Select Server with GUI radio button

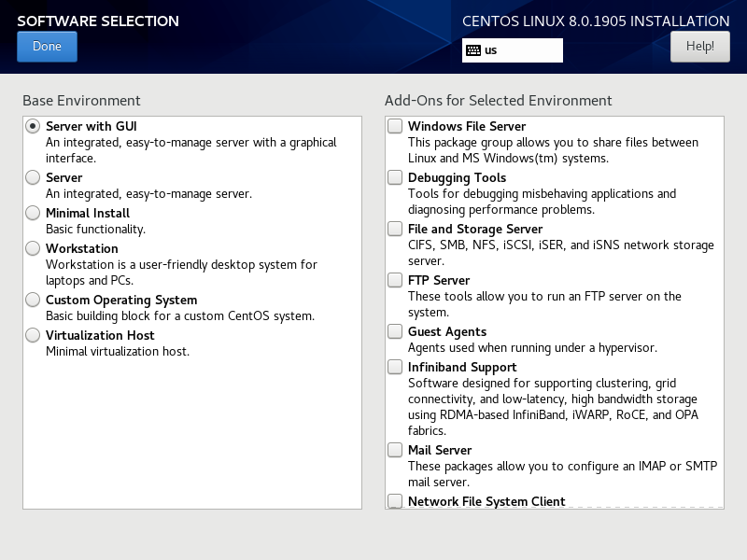[33, 126]
